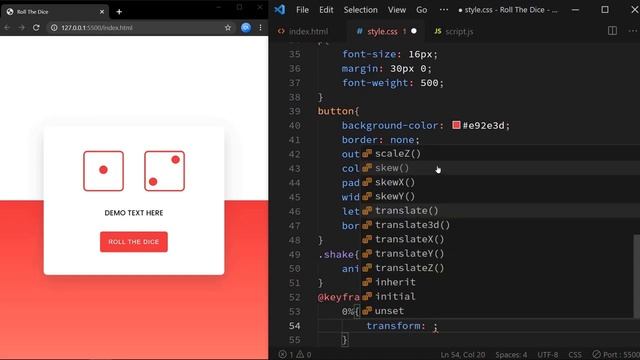Expand the overflow menu ellipsis in menu bar
The image size is (640, 360).
pos(444,10)
